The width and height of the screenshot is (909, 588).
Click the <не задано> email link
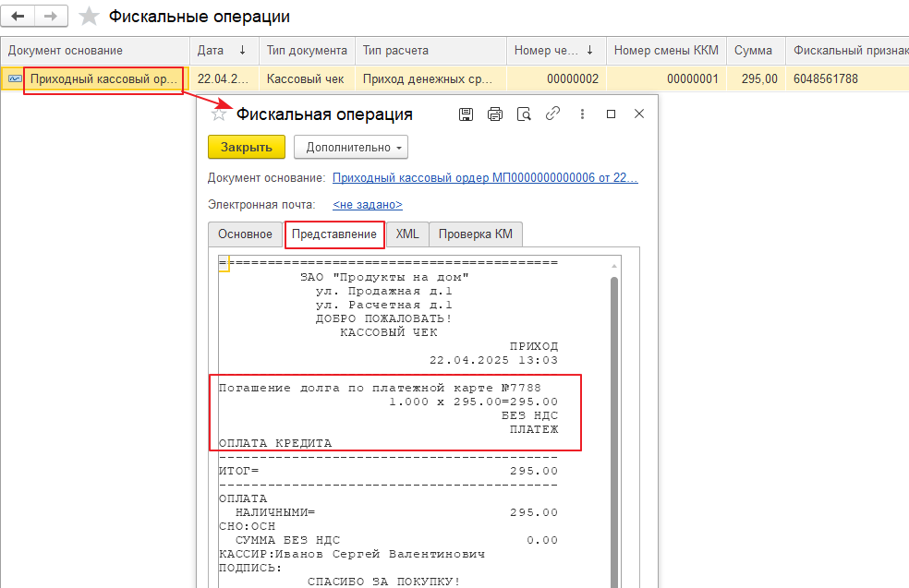(367, 205)
